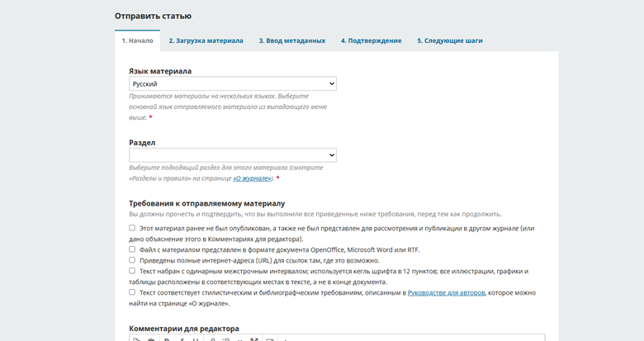Select the «4. Подтверждение» tab
The width and height of the screenshot is (644, 341).
(x=371, y=40)
